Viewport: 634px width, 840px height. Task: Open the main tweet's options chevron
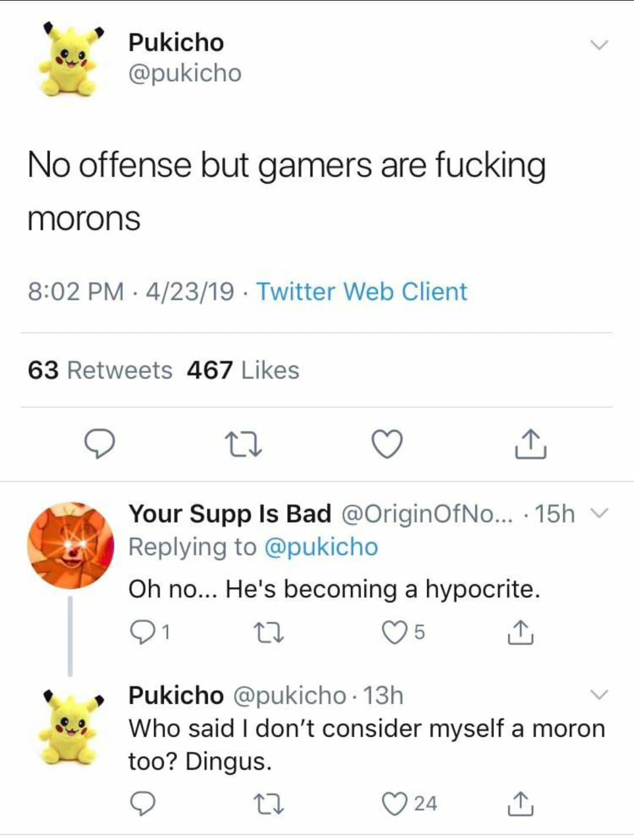coord(599,45)
